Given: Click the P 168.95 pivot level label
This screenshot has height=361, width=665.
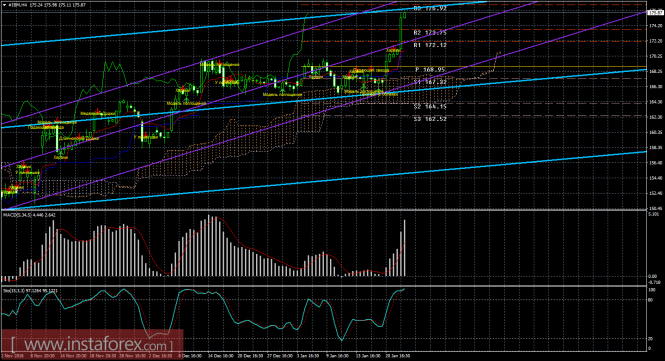Looking at the screenshot, I should click(x=430, y=70).
